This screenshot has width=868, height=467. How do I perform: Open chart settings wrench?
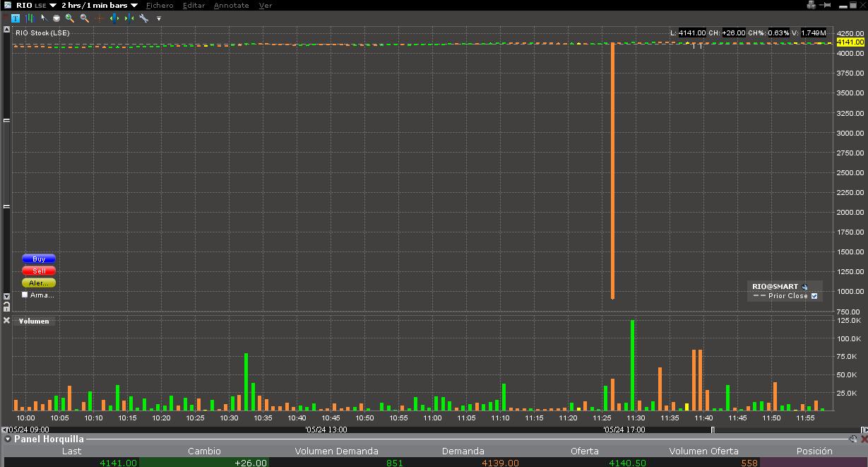(144, 18)
